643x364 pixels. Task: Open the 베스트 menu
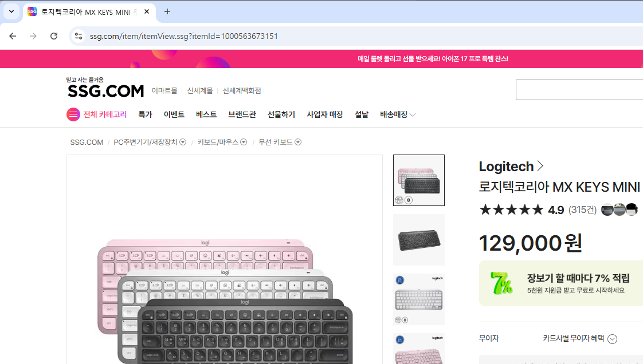click(x=206, y=114)
